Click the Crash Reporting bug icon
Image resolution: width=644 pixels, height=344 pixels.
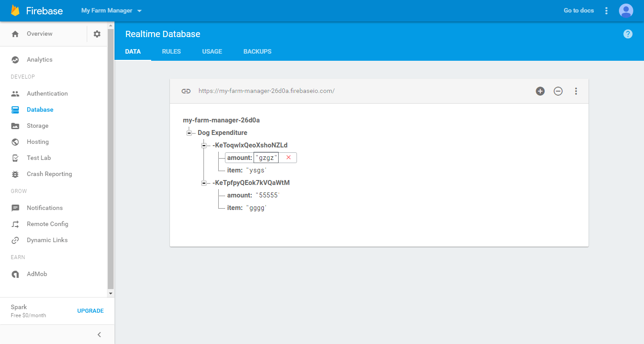15,174
